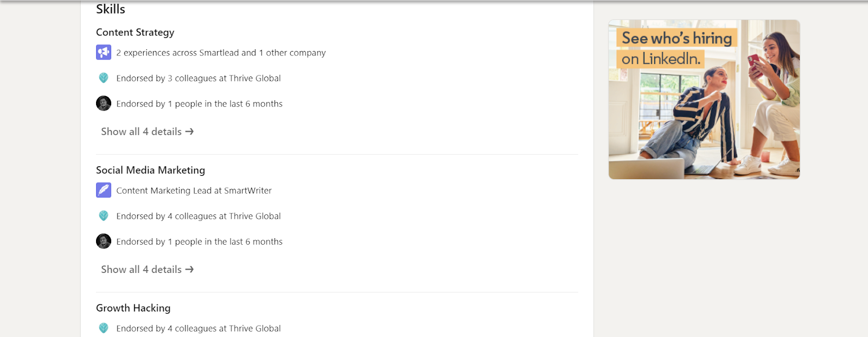The height and width of the screenshot is (337, 868).
Task: Expand all 4 details for Social Media Marketing
Action: click(147, 269)
